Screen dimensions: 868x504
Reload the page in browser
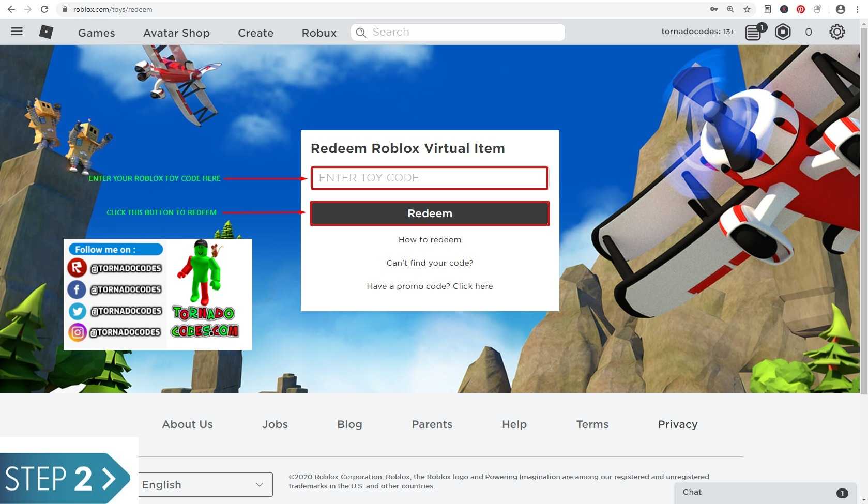45,9
